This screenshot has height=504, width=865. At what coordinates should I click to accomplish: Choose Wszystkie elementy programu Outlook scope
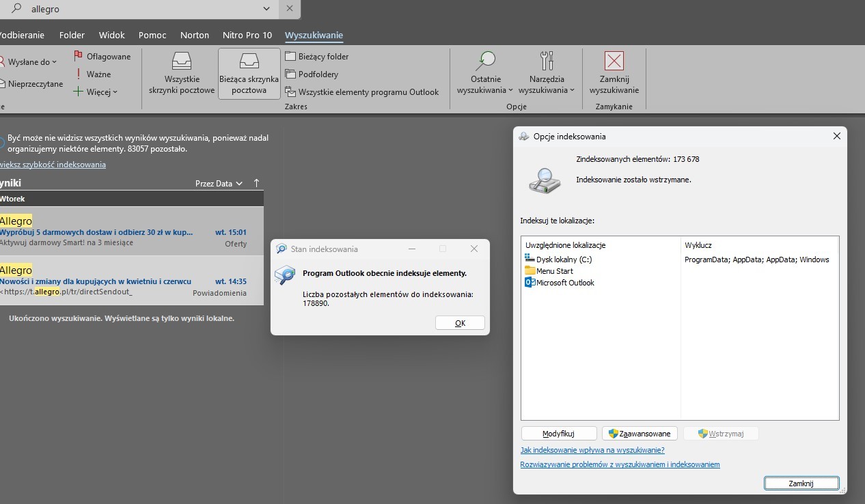(x=362, y=92)
